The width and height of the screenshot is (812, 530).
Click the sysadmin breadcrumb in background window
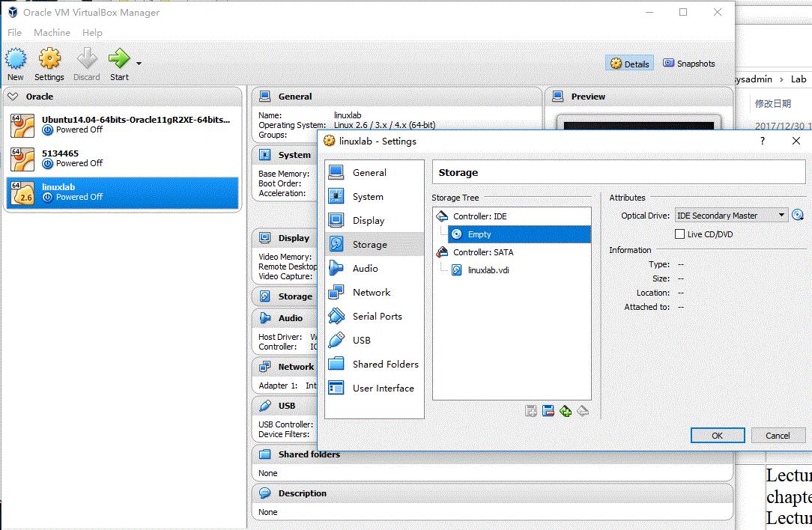754,79
